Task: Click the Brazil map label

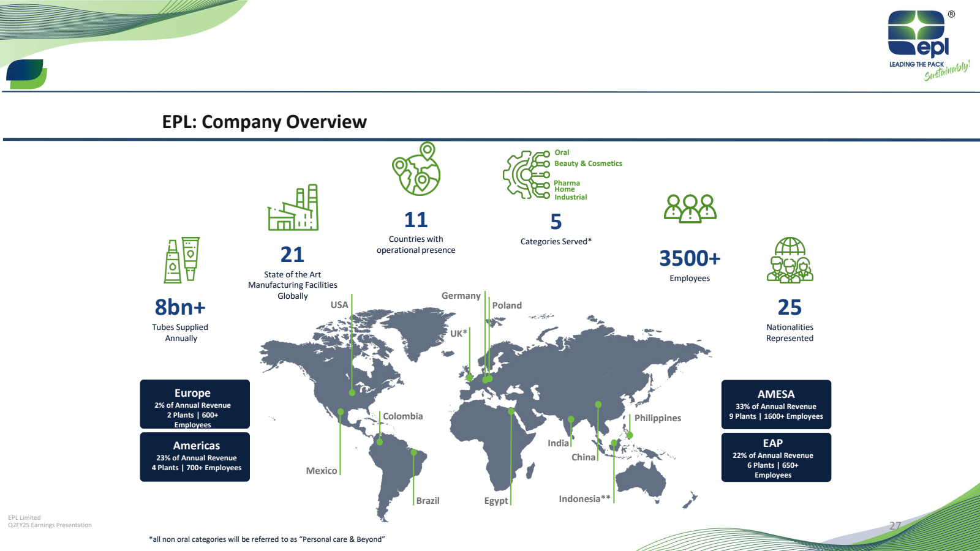Action: 428,501
